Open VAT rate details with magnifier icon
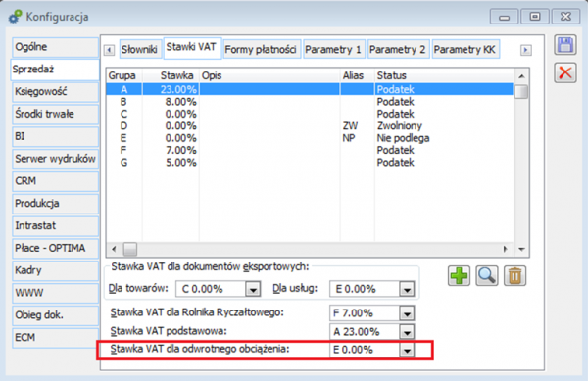Screen dimensions: 588x381 (x=487, y=276)
